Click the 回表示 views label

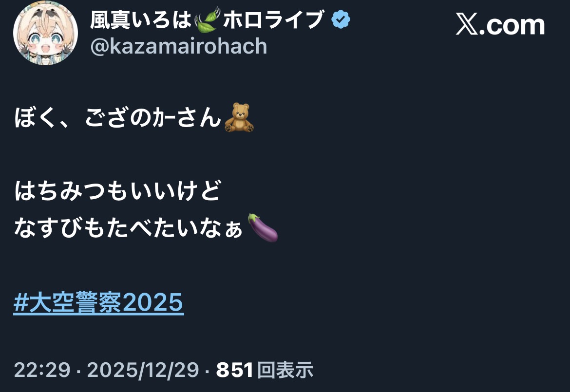point(285,370)
